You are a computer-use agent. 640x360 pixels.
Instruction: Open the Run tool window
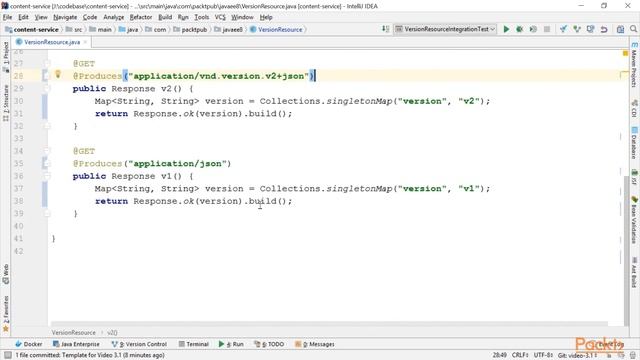(x=231, y=344)
